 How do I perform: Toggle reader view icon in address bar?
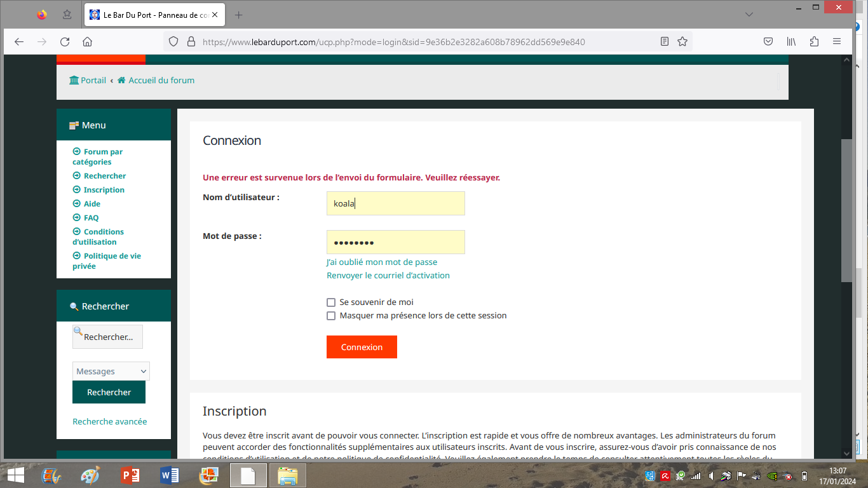(x=665, y=42)
